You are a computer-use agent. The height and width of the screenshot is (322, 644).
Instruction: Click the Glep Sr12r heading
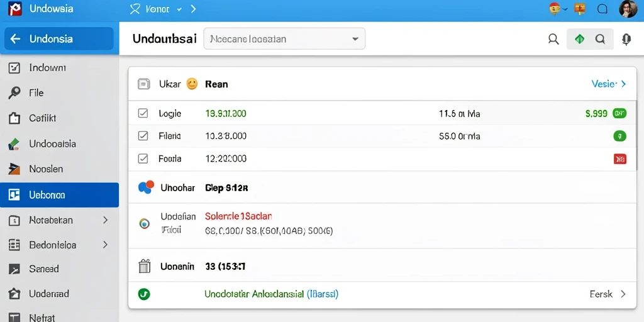click(x=226, y=188)
